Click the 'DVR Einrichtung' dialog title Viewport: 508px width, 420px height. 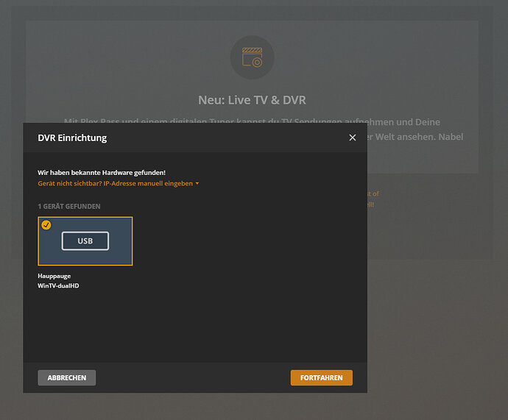pyautogui.click(x=72, y=138)
